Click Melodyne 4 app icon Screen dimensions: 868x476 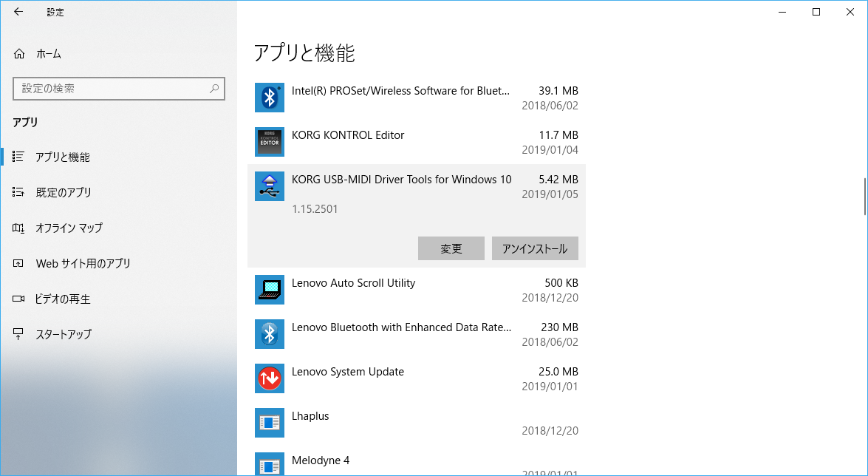point(270,464)
